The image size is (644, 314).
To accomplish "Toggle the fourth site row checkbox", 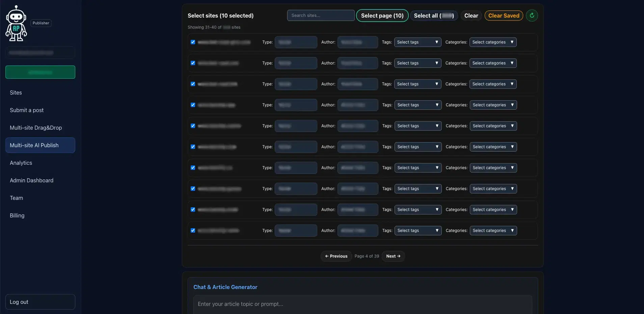I will (x=193, y=105).
